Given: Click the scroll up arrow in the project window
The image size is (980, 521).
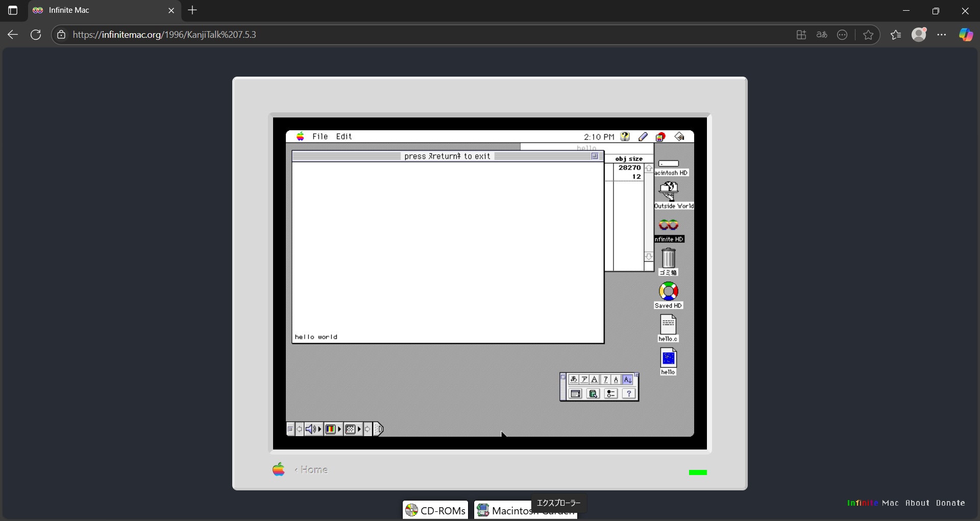Looking at the screenshot, I should pyautogui.click(x=649, y=168).
